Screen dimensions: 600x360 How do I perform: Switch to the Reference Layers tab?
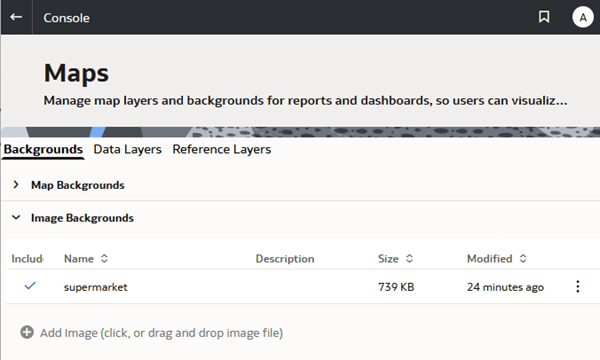click(222, 149)
